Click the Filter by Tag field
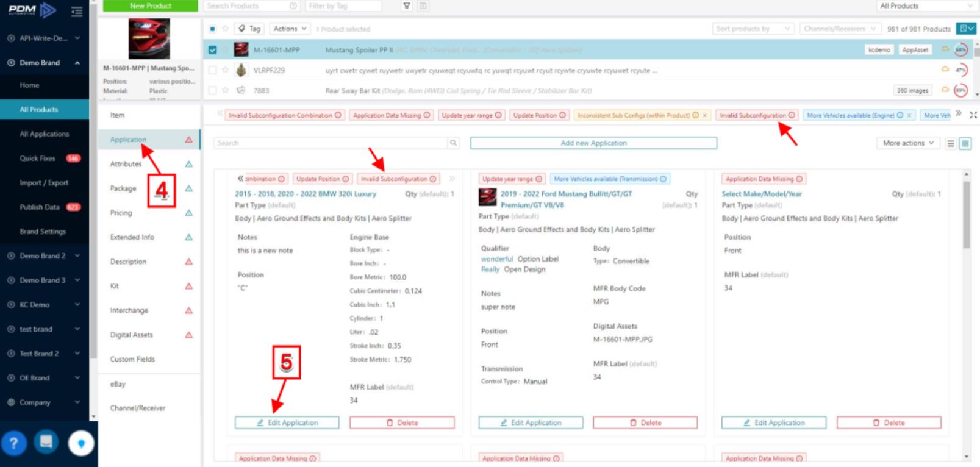This screenshot has width=980, height=467. (x=343, y=6)
